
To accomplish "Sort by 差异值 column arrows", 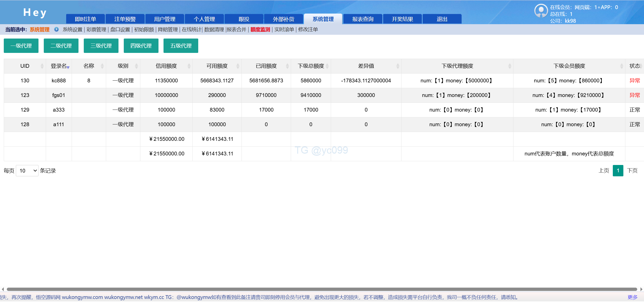I will (398, 66).
